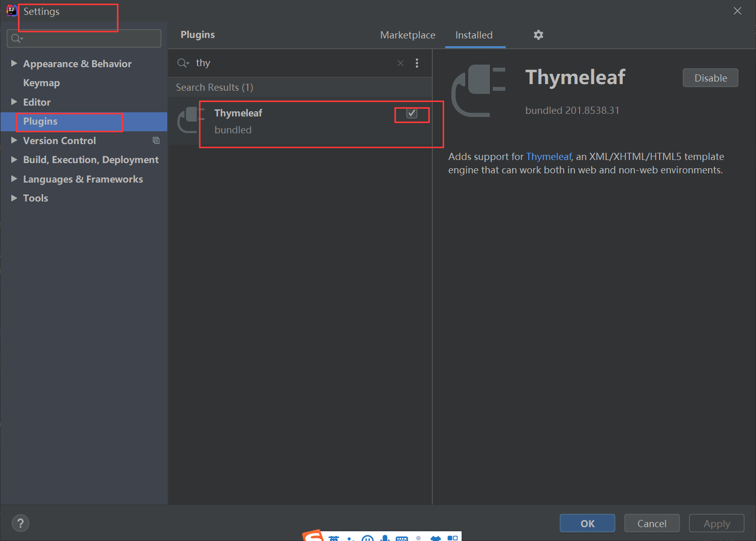Image resolution: width=756 pixels, height=541 pixels.
Task: Click the Version Control project-level copy icon
Action: click(x=156, y=141)
